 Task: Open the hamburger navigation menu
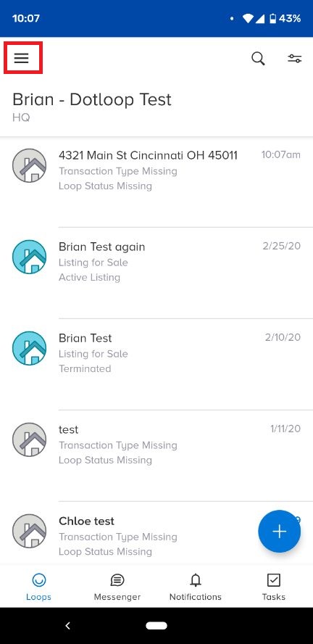pyautogui.click(x=21, y=58)
